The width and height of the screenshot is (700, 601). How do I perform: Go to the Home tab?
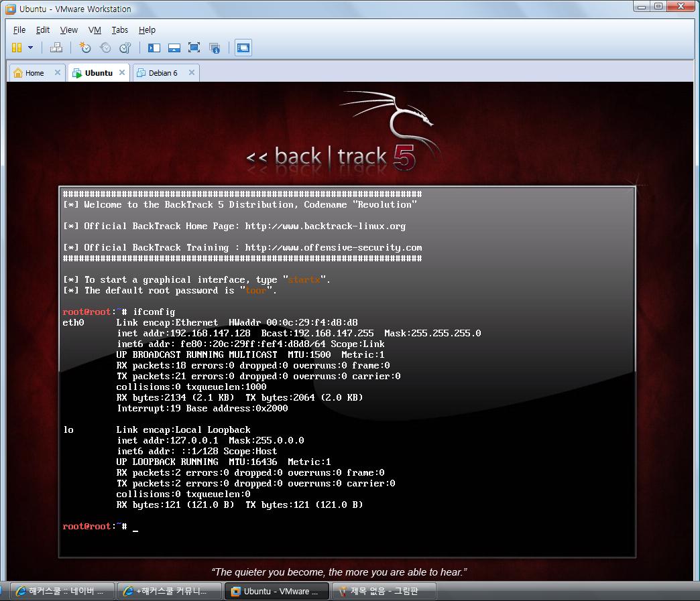[x=34, y=73]
